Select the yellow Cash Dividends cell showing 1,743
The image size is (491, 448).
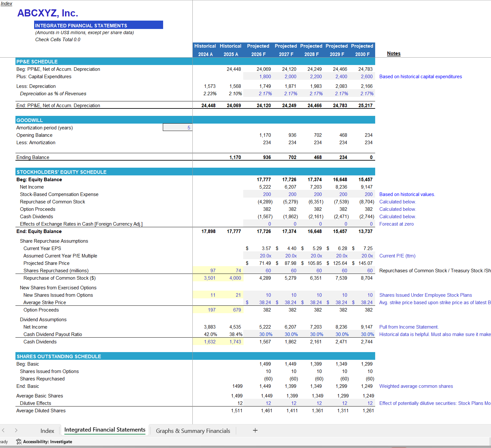coord(235,341)
